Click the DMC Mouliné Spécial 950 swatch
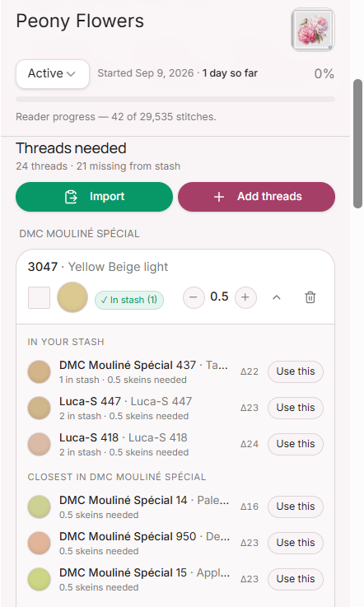Image resolution: width=364 pixels, height=607 pixels. (39, 543)
